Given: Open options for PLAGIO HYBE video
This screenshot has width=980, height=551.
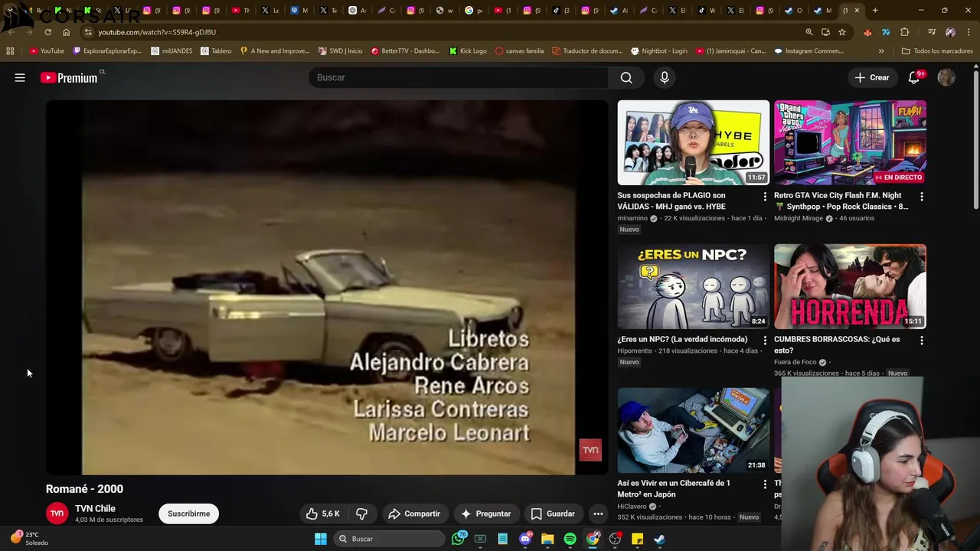Looking at the screenshot, I should click(764, 197).
